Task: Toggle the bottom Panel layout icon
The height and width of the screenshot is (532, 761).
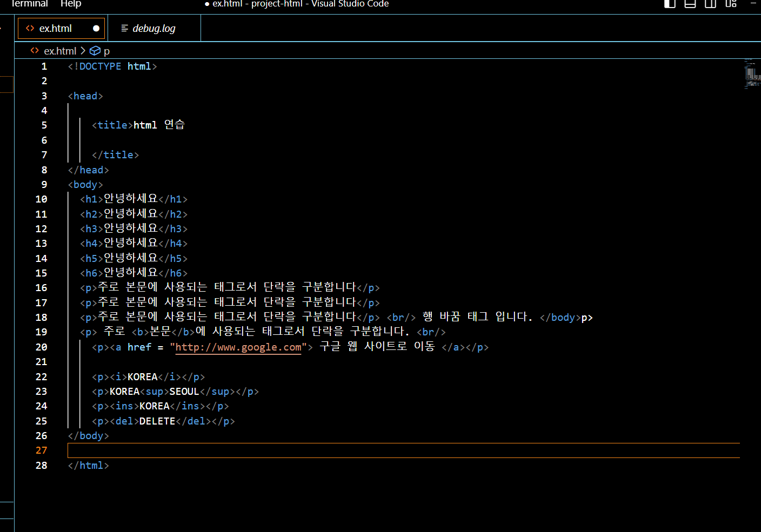Action: 690,3
